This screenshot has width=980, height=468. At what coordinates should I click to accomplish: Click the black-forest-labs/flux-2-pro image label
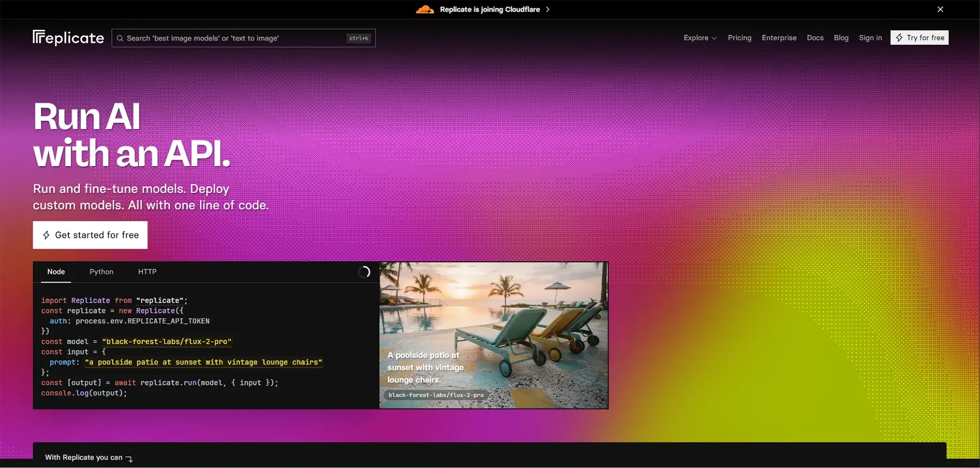(436, 395)
